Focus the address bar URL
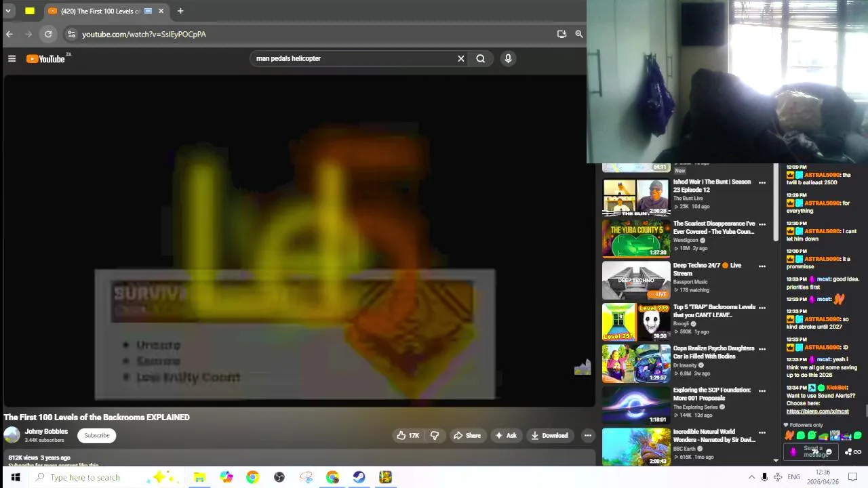This screenshot has height=488, width=868. [x=144, y=34]
